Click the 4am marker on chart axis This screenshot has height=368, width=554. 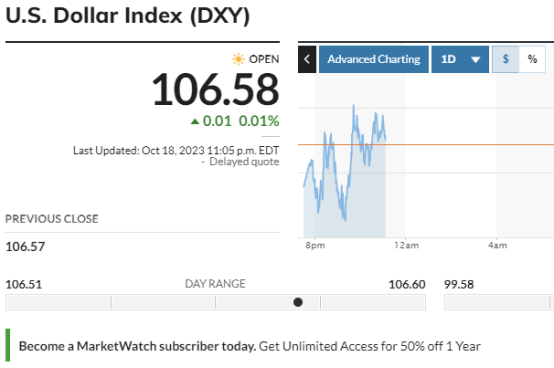click(497, 245)
